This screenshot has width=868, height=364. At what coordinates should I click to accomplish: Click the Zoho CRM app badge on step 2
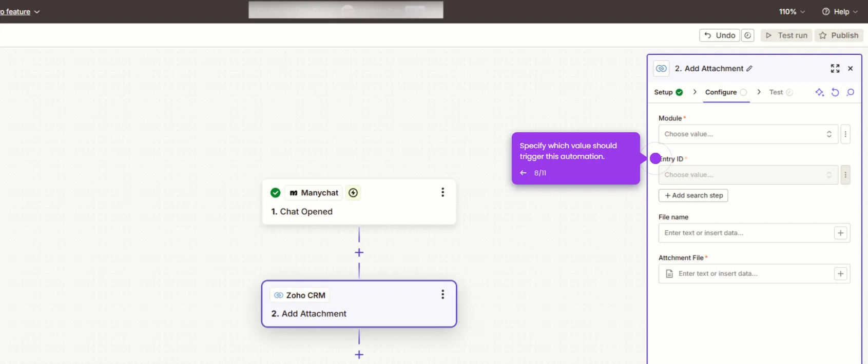(x=300, y=295)
